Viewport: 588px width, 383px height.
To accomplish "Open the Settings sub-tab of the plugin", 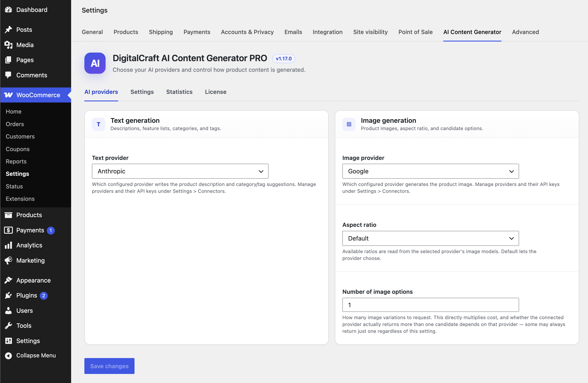I will coord(142,92).
